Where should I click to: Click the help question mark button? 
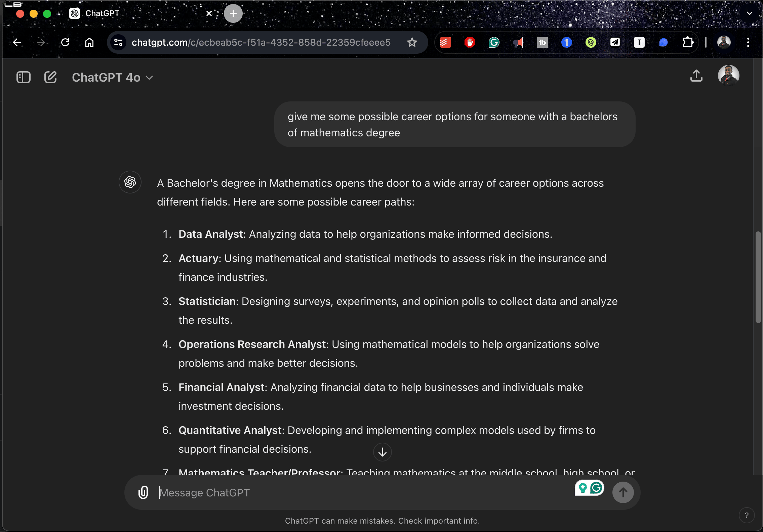(747, 515)
